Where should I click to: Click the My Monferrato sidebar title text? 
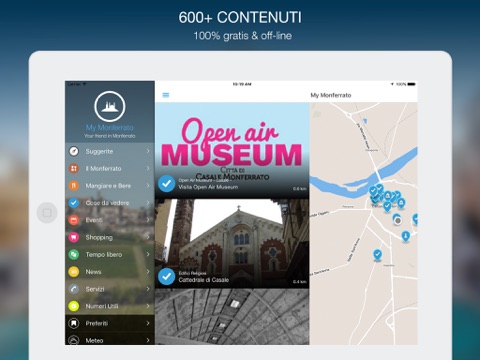point(110,127)
